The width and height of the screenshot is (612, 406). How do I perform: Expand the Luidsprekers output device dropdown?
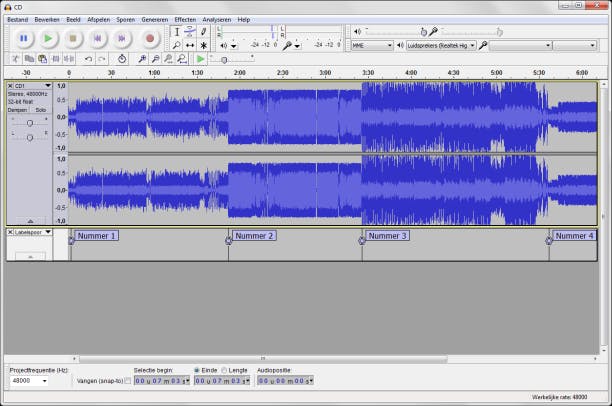pos(441,45)
